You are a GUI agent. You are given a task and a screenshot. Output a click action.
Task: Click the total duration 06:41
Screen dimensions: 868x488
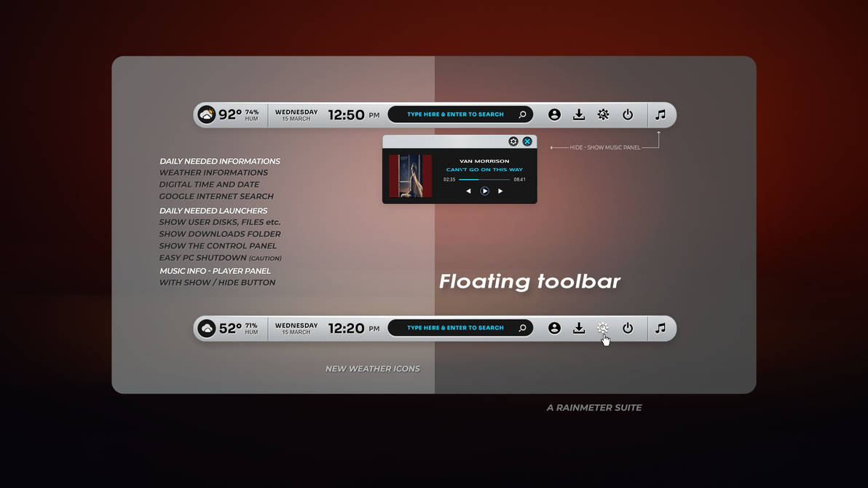(x=519, y=179)
